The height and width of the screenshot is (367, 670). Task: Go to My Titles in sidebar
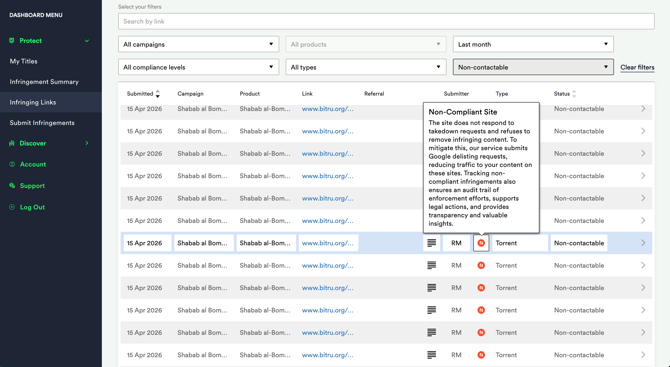click(24, 61)
